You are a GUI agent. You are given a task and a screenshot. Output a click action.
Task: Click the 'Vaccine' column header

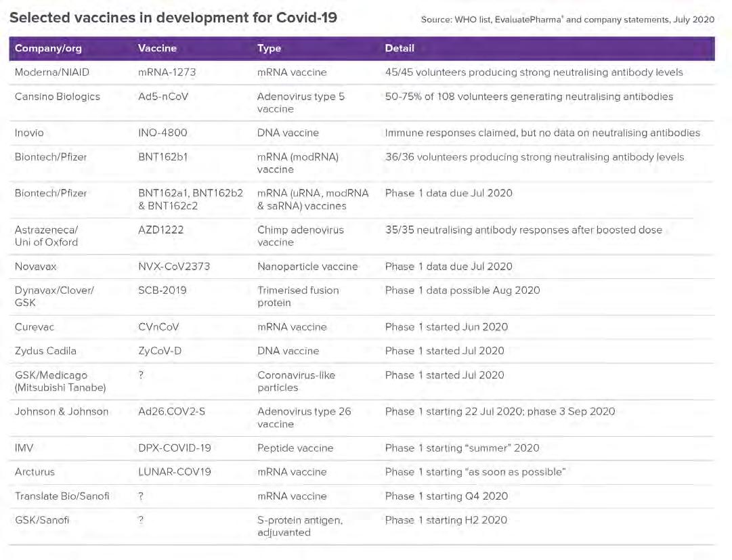[x=157, y=48]
